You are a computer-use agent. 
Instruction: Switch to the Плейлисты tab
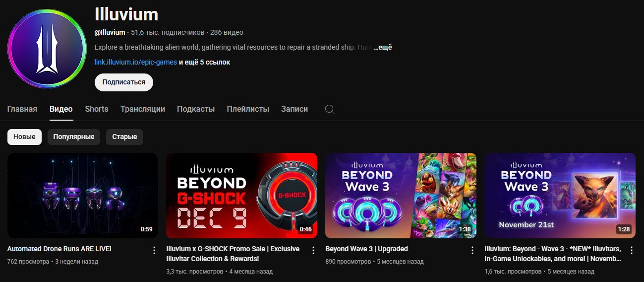coord(248,109)
